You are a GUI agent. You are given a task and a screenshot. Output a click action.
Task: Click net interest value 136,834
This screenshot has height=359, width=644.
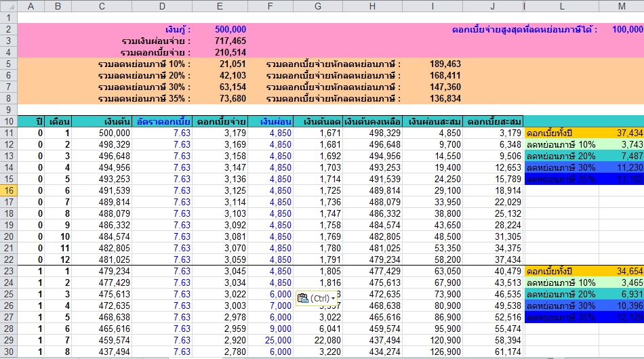(x=445, y=98)
